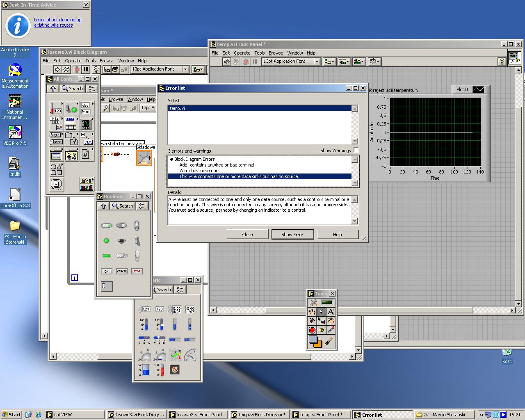Select the 'Wire: has loose ends' error
This screenshot has height=420, width=525.
pos(200,171)
